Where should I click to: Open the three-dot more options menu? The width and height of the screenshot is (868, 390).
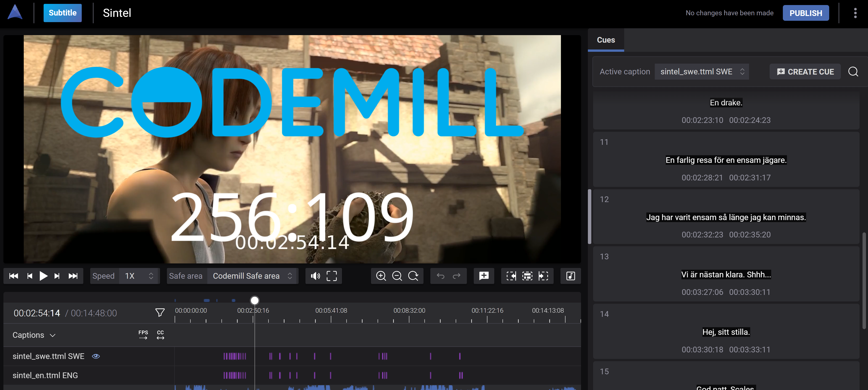point(855,13)
